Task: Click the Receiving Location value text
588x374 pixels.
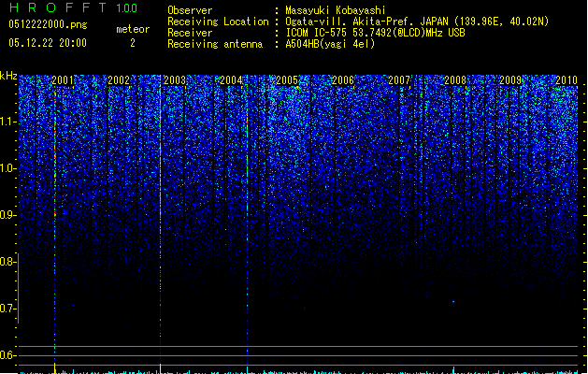Action: pos(417,22)
